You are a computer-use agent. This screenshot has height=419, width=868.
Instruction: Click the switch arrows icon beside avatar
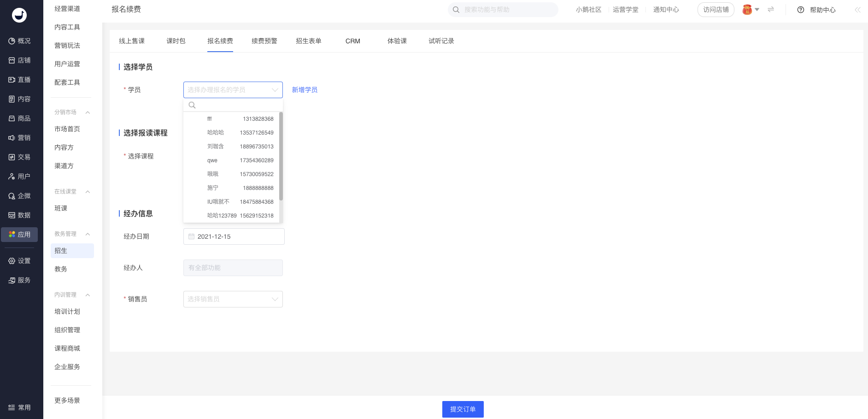pos(771,10)
